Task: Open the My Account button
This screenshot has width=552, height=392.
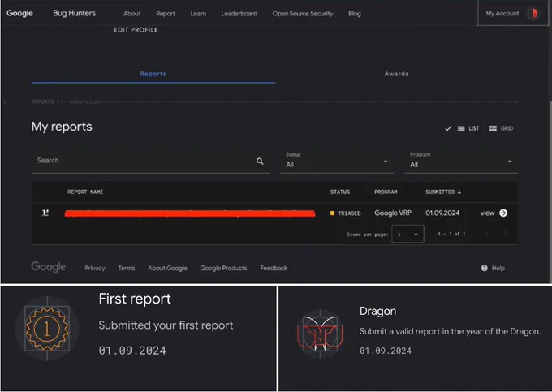Action: click(512, 13)
